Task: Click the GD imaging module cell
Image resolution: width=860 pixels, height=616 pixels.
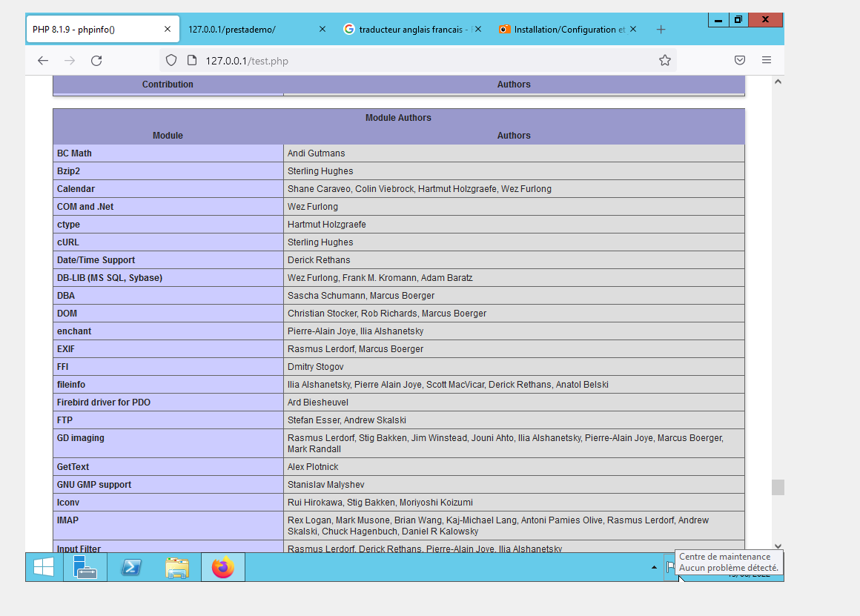Action: tap(168, 443)
